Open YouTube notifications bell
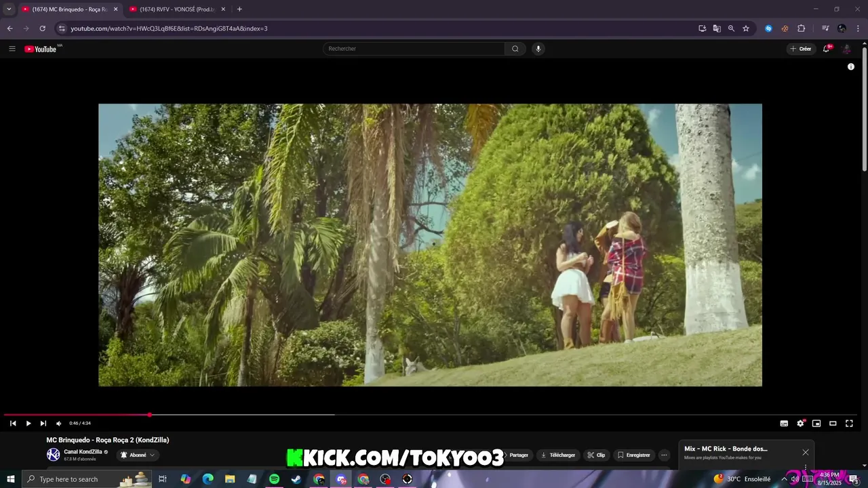Image resolution: width=868 pixels, height=488 pixels. point(827,49)
